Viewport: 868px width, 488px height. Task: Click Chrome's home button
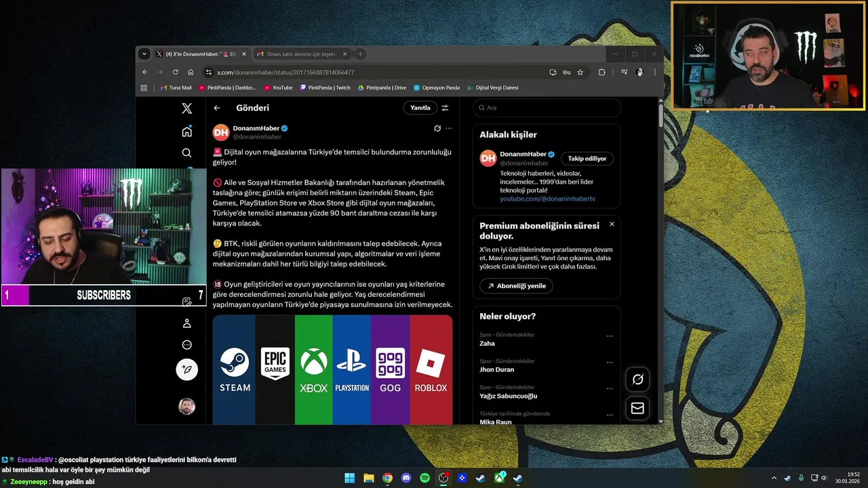pyautogui.click(x=191, y=72)
